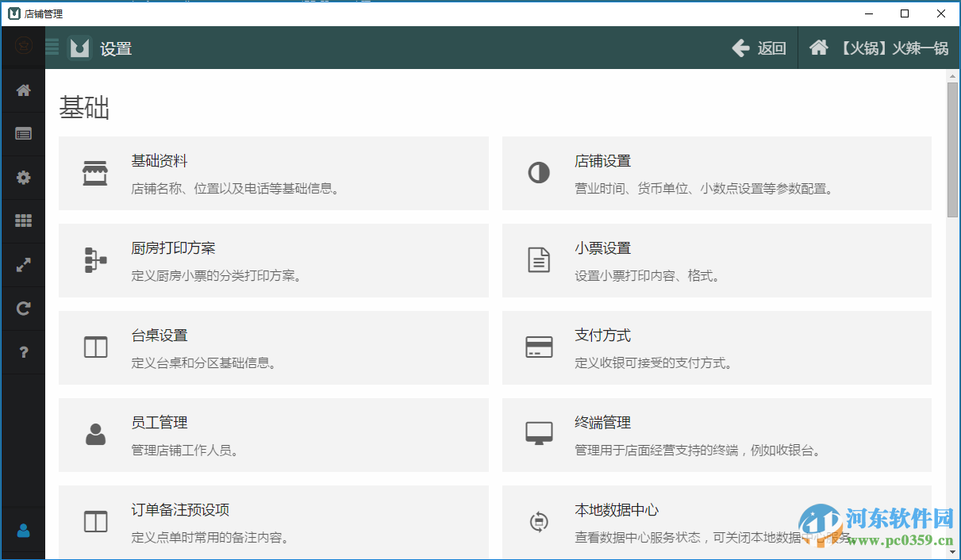Screen dimensions: 961x560
Task: Open 基础资料 via the storefront icon
Action: click(95, 173)
